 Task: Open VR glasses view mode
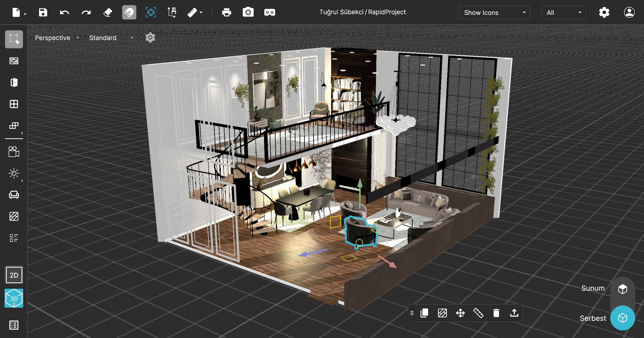click(269, 12)
